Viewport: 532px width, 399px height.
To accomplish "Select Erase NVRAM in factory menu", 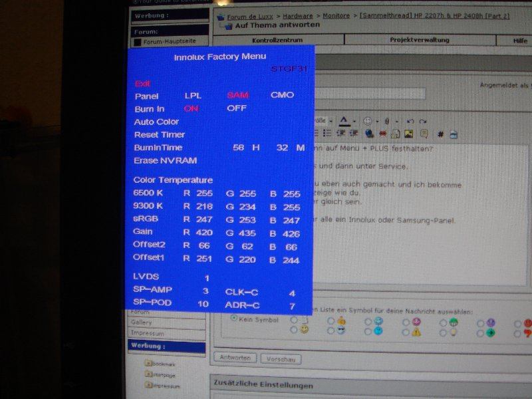I will 165,160.
